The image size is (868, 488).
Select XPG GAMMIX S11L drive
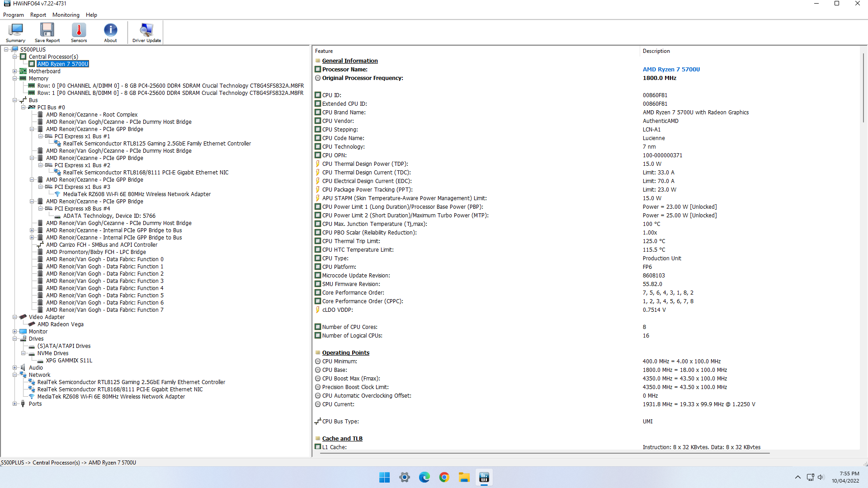pos(69,361)
